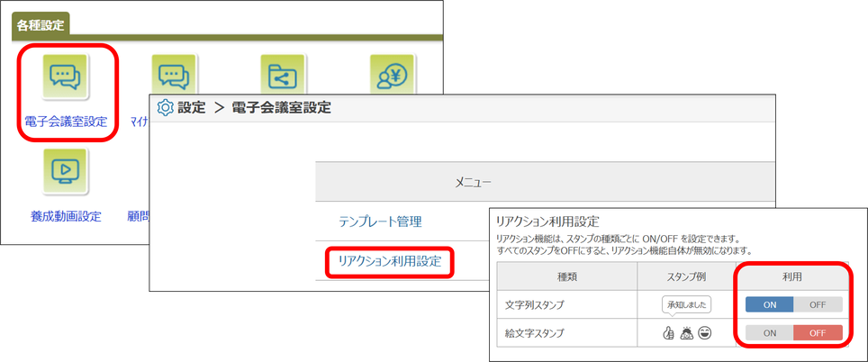
Task: Turn ON the 文字列スタンプ toggle
Action: click(x=770, y=304)
